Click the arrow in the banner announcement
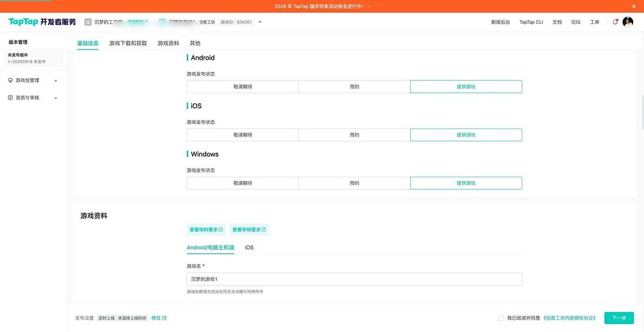Viewport: 644px width, 332px height. [x=369, y=6]
